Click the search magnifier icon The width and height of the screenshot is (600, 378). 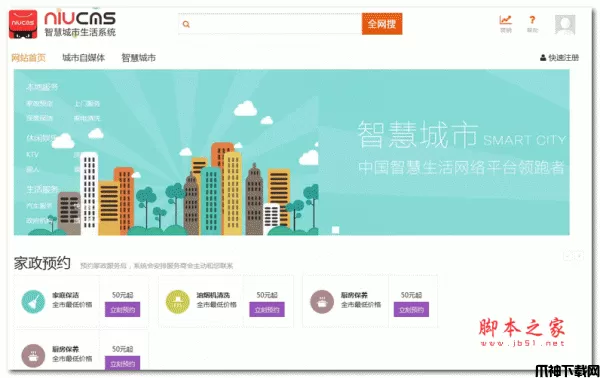pyautogui.click(x=186, y=24)
